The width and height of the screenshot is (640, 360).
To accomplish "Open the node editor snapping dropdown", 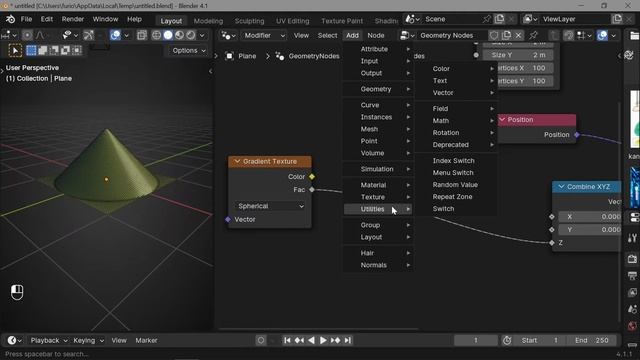I will click(x=585, y=36).
